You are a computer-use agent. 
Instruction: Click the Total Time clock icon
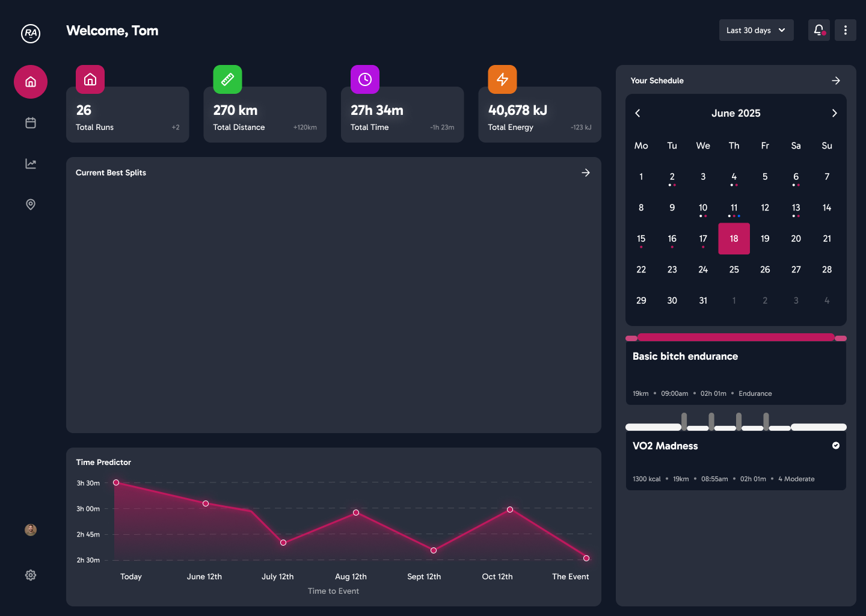pos(365,79)
